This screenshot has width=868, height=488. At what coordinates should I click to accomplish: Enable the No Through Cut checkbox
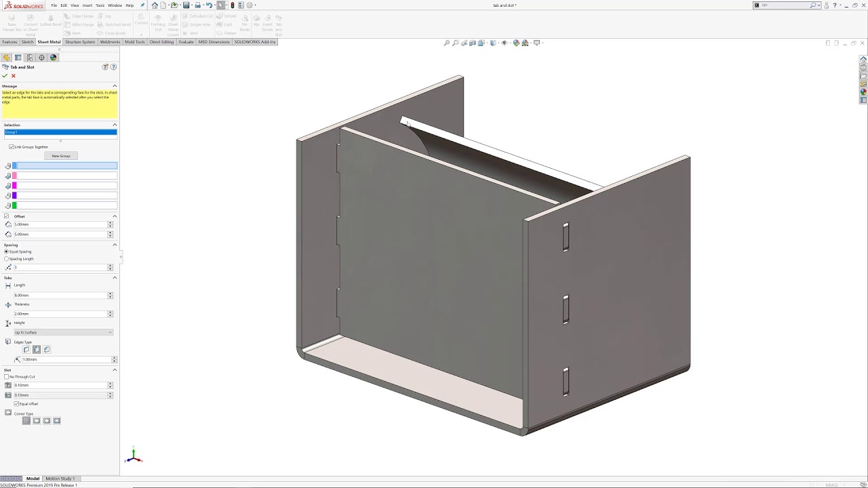click(7, 377)
